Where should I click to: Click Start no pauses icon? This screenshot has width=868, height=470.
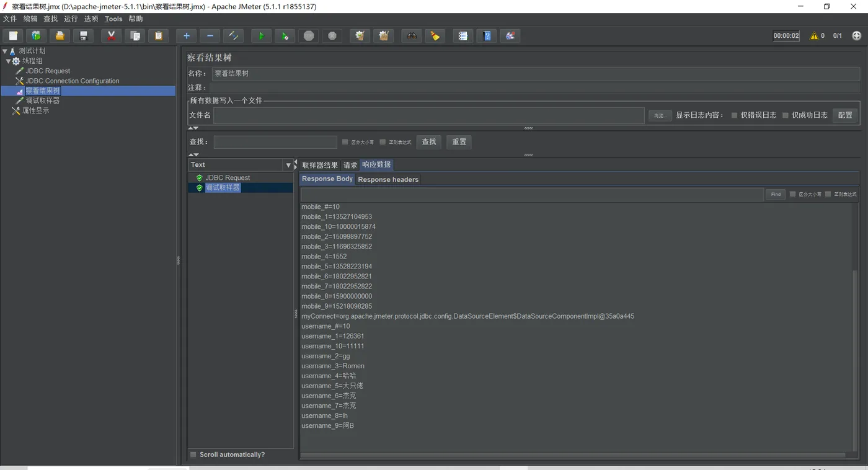point(285,36)
